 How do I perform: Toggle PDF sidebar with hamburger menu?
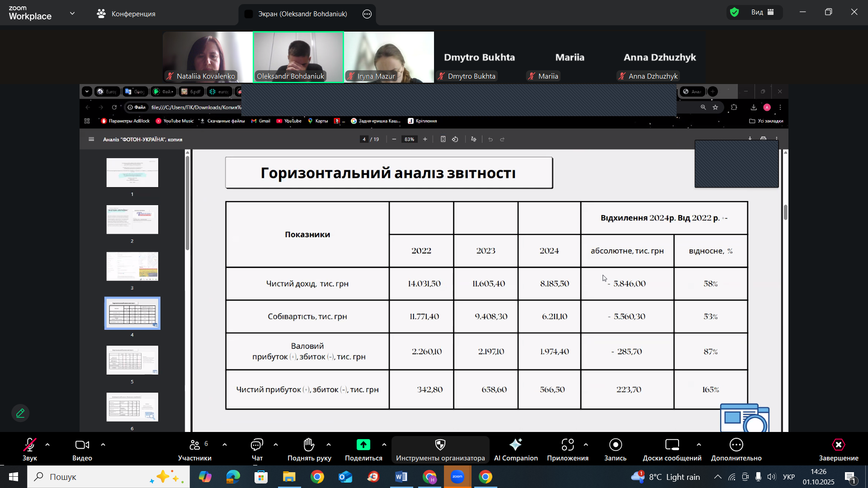91,139
